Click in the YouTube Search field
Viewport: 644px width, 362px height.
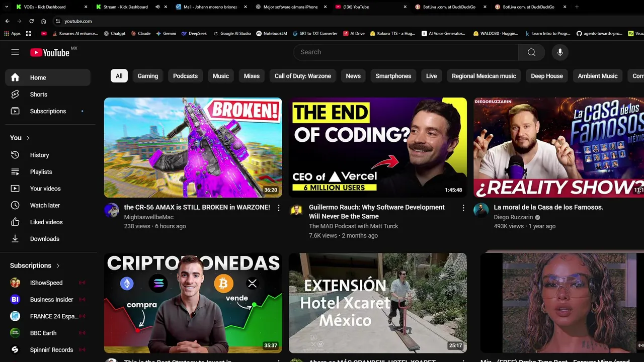point(406,52)
